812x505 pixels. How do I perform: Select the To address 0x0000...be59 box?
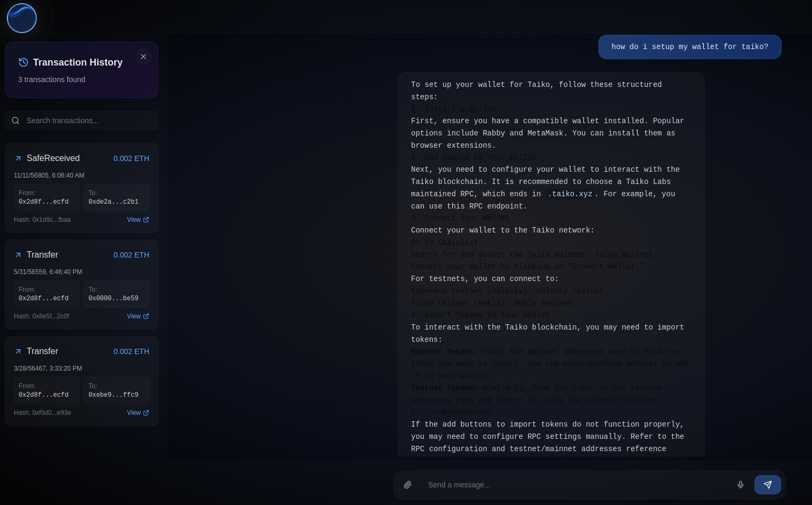point(116,294)
